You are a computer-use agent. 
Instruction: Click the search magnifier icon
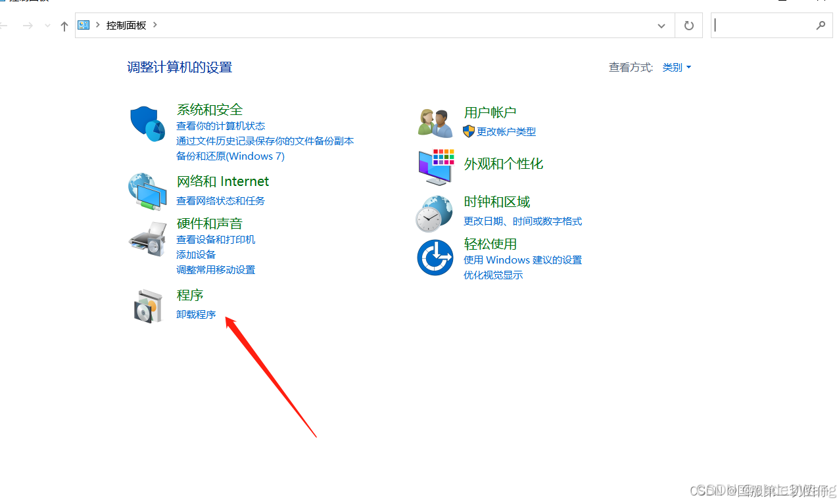tap(821, 26)
